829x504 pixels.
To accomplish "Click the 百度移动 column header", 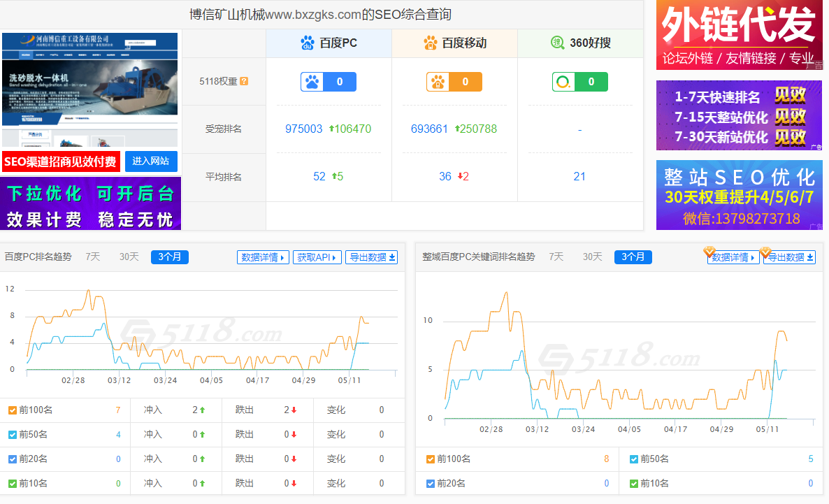I will click(454, 43).
